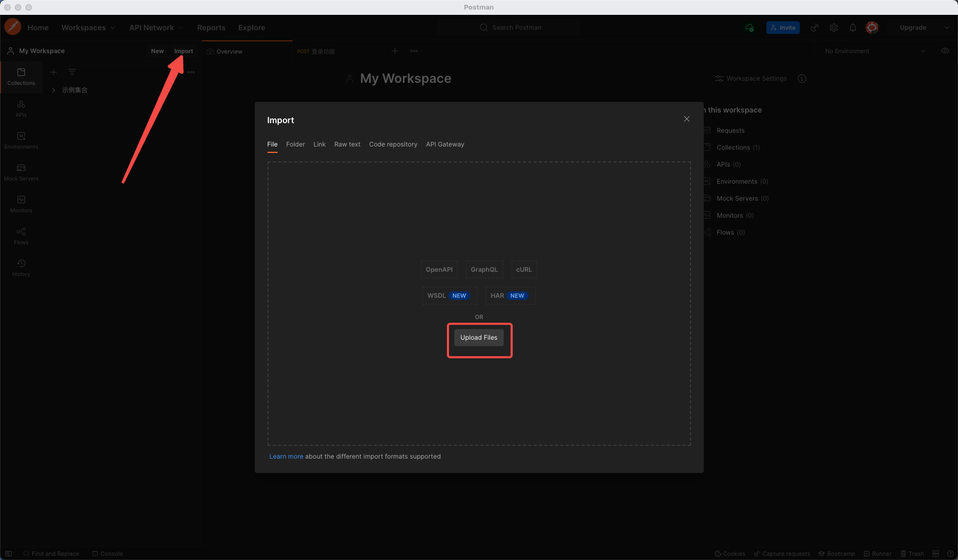This screenshot has width=958, height=560.
Task: Open the Collections sidebar panel
Action: (21, 77)
